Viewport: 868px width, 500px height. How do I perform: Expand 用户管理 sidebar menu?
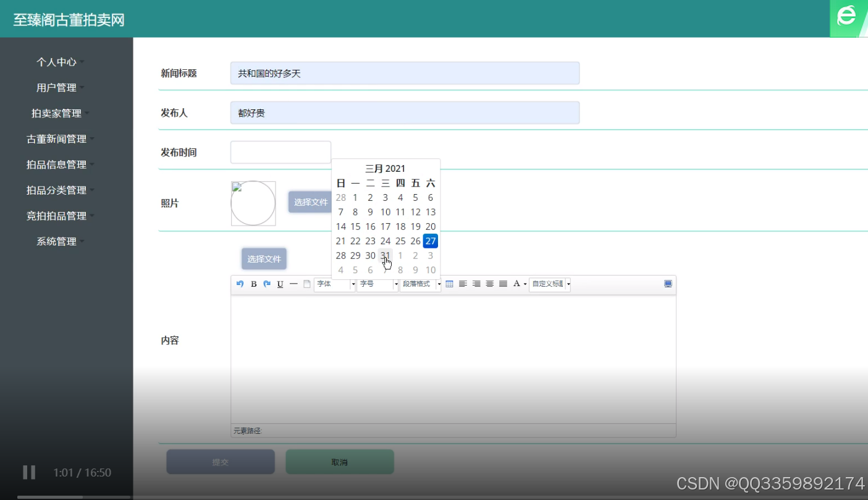pyautogui.click(x=60, y=88)
